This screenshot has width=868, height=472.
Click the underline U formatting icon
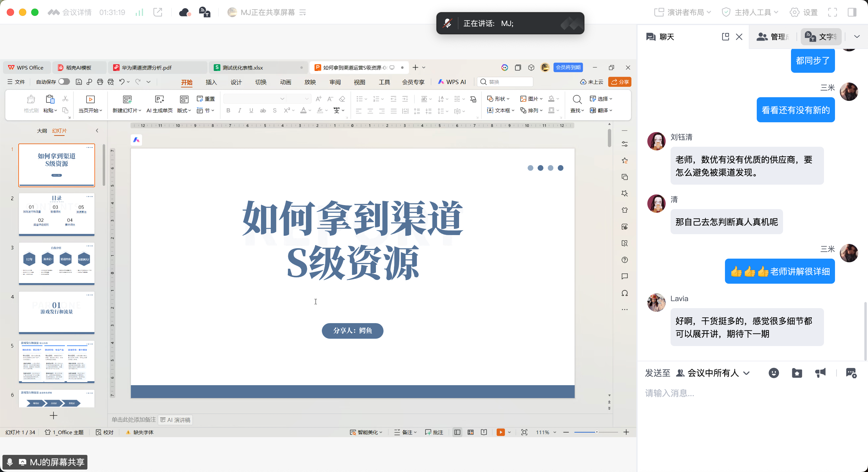click(251, 111)
